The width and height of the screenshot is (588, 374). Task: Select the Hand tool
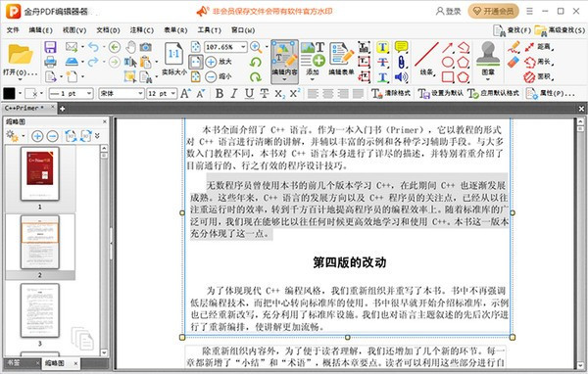[x=130, y=47]
